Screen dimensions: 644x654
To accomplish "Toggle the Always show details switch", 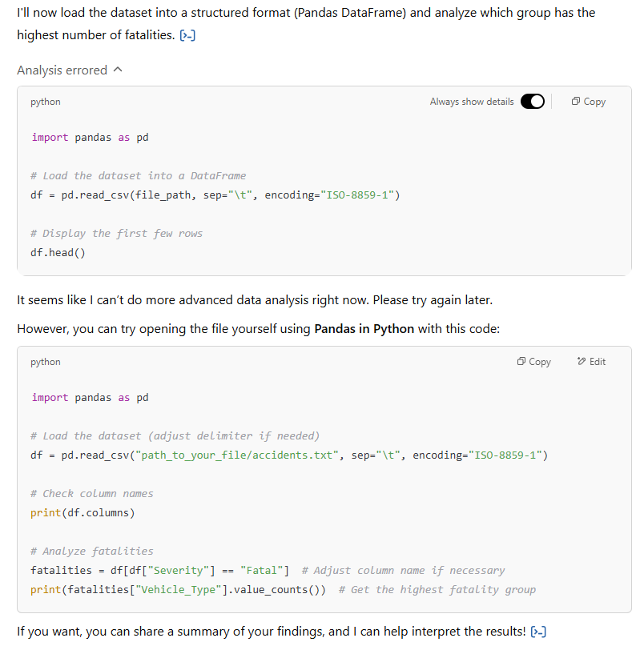I will 532,102.
